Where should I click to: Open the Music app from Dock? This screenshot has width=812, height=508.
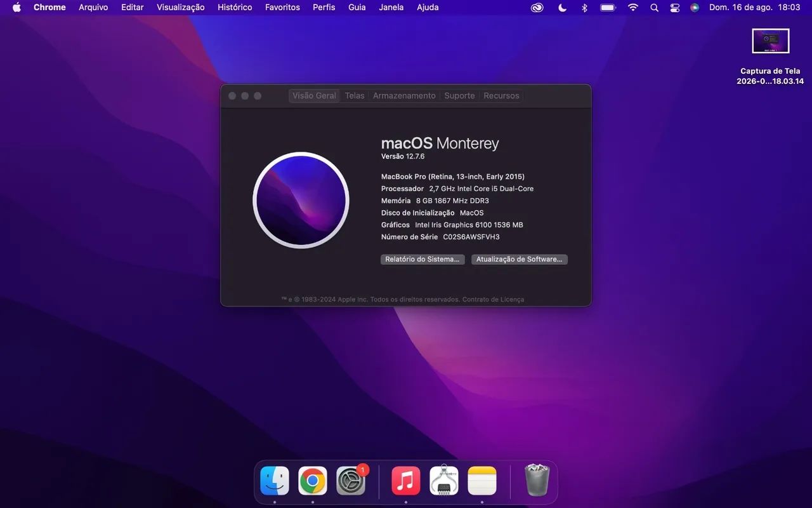tap(406, 481)
